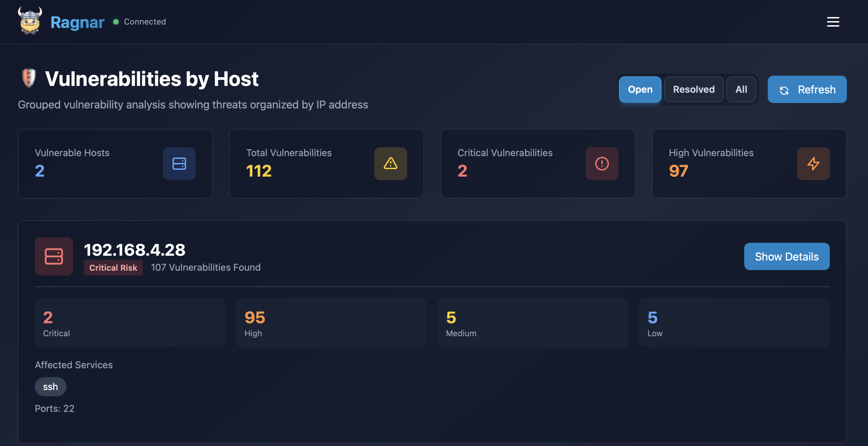Click the shield icon beside page title
This screenshot has height=446, width=868.
(29, 78)
